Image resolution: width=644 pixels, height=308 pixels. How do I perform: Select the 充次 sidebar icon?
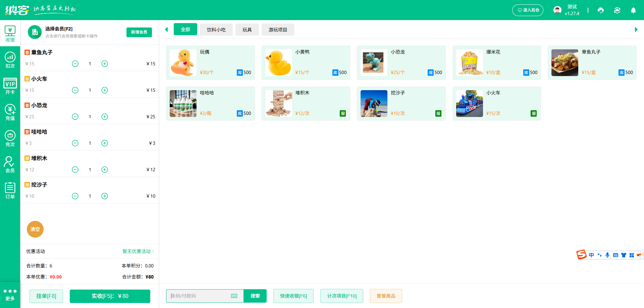coord(10,137)
